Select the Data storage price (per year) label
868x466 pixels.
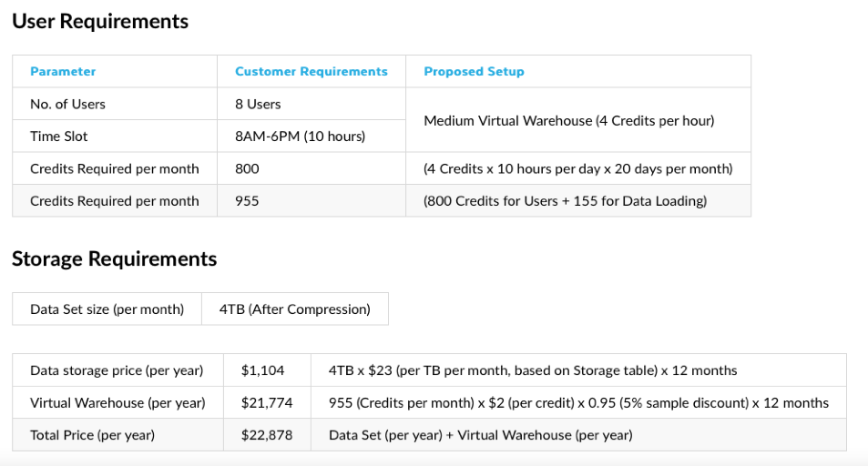coord(117,370)
